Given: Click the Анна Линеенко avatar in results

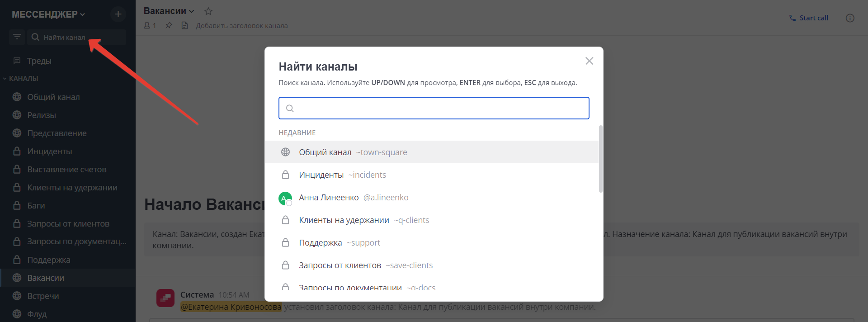Looking at the screenshot, I should (285, 198).
